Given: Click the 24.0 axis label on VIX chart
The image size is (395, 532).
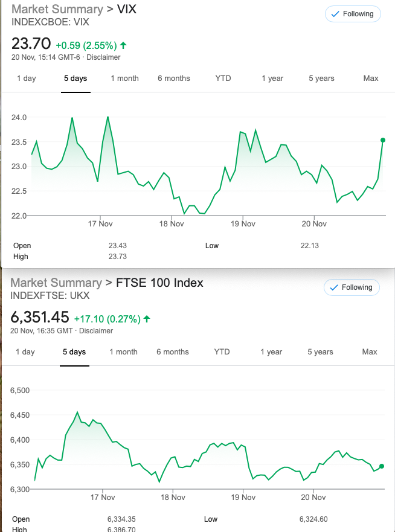Looking at the screenshot, I should point(19,117).
